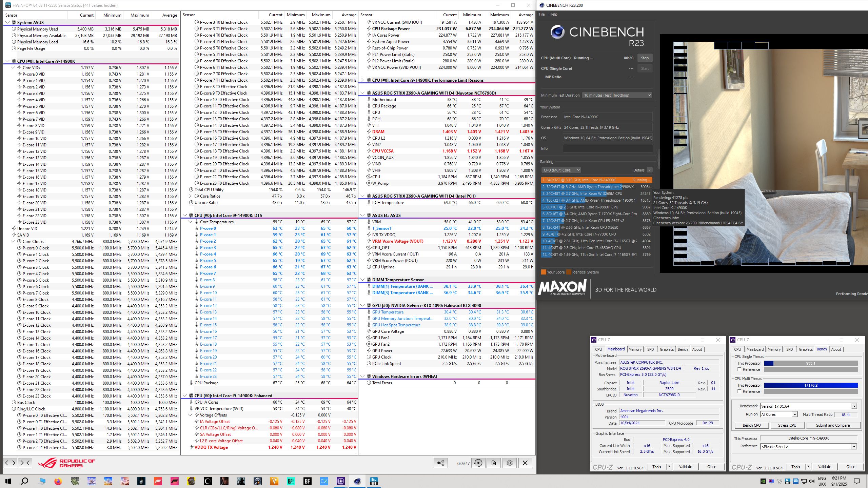Open CPU (Multi Core) ranking dropdown
This screenshot has height=488, width=868.
click(x=561, y=170)
